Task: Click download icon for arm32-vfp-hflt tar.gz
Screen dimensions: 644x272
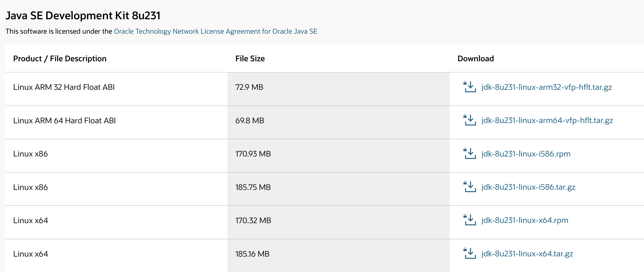Action: pyautogui.click(x=470, y=87)
